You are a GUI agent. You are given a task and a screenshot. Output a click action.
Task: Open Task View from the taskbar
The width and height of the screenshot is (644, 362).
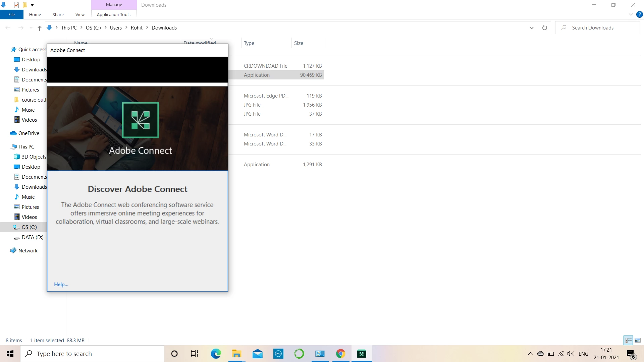[195, 354]
